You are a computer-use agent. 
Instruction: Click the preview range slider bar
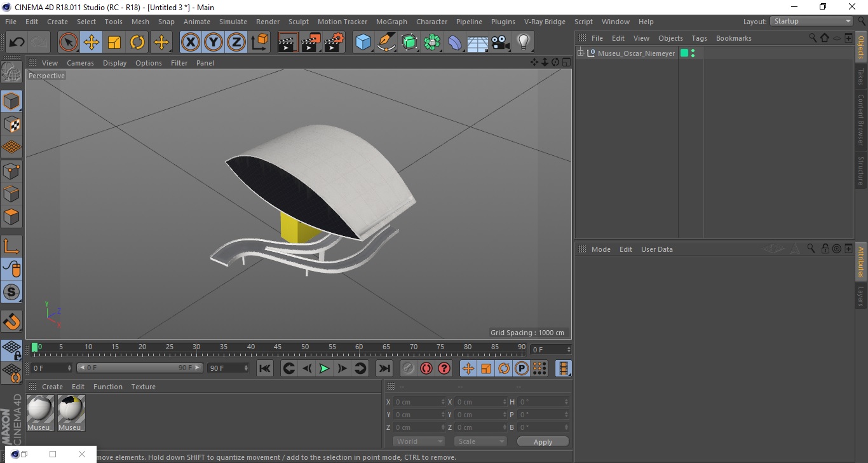[140, 368]
